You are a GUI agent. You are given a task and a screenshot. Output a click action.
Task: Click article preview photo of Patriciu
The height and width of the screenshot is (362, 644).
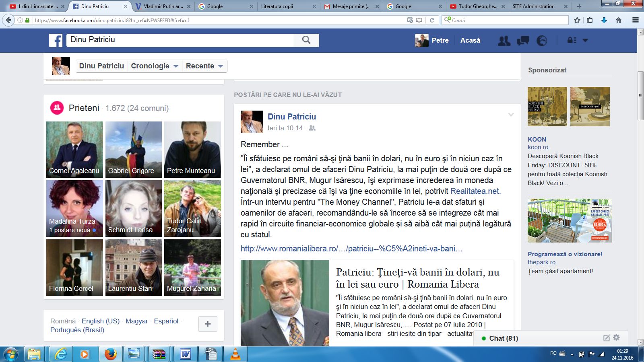click(285, 303)
